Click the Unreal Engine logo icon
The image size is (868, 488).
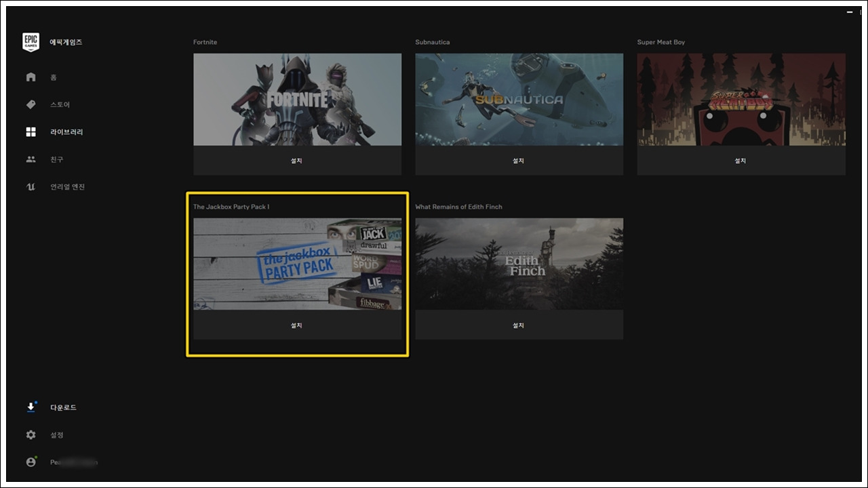31,186
